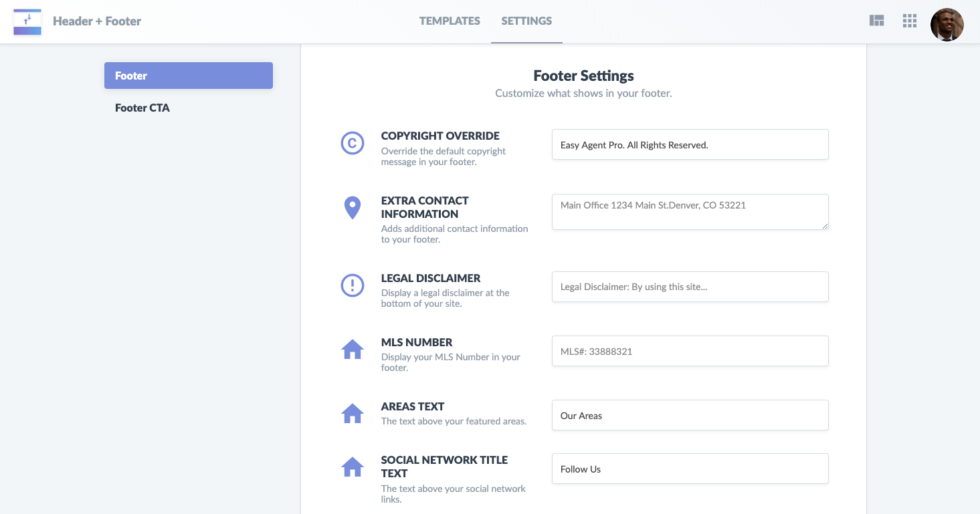Open the user profile avatar menu

947,25
